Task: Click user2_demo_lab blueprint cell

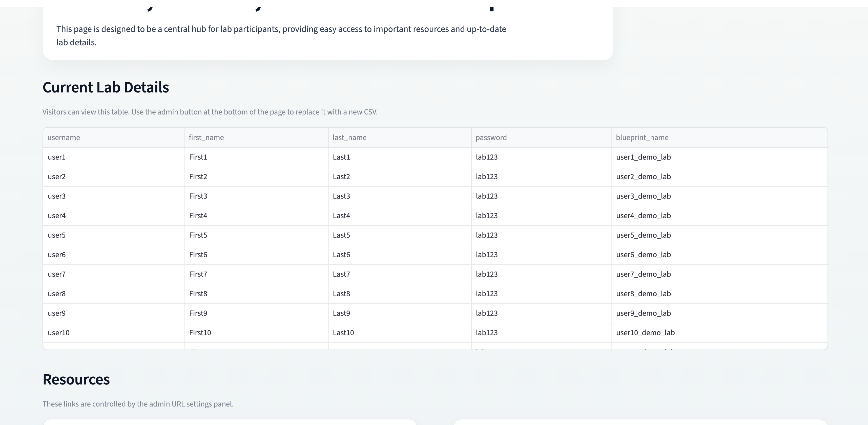Action: click(719, 177)
